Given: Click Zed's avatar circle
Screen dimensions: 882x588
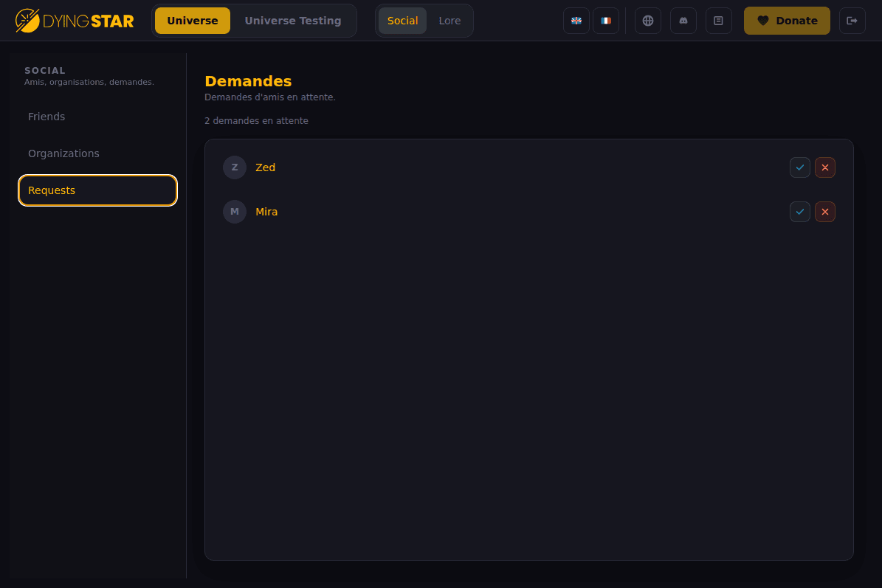Looking at the screenshot, I should click(x=235, y=167).
